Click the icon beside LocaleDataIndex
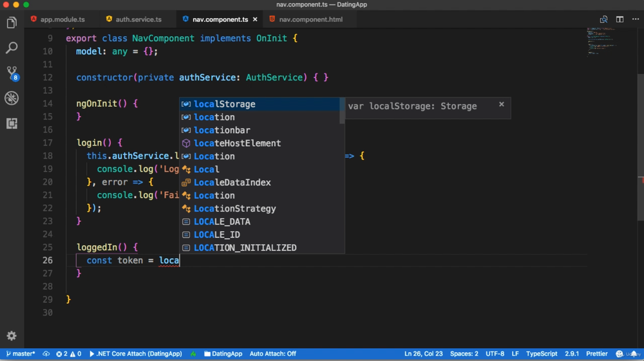Screen dimensions: 644x361 (186, 183)
